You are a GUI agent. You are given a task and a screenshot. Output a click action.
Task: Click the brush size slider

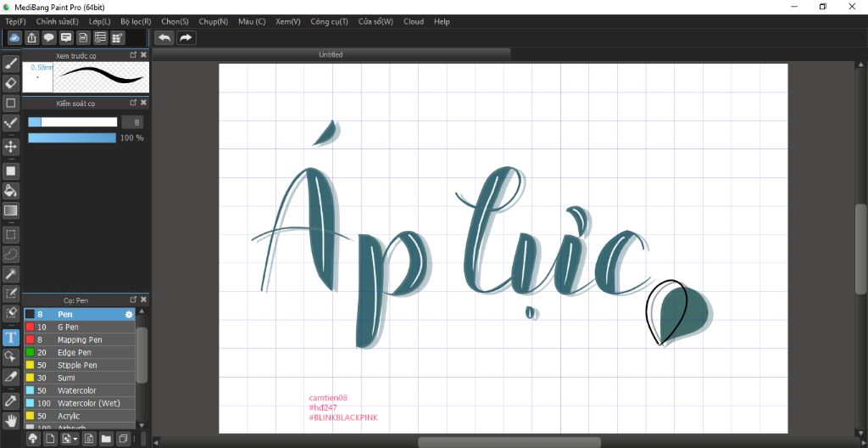[x=73, y=122]
